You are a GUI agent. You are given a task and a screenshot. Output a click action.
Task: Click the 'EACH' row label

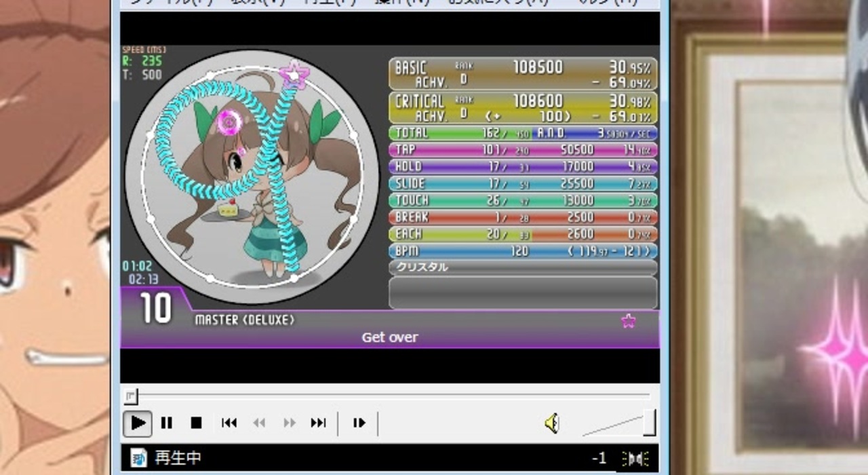[408, 234]
